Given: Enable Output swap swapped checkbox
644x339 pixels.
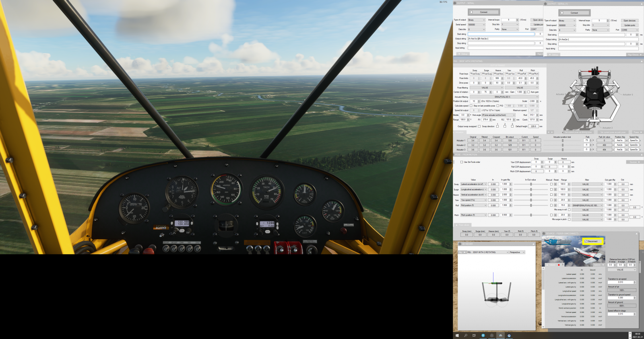Looking at the screenshot, I should [479, 126].
